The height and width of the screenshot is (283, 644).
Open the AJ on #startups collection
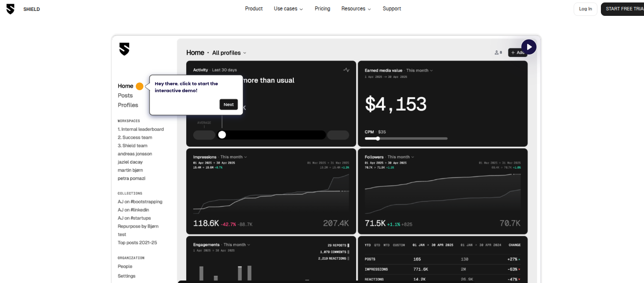coord(134,218)
